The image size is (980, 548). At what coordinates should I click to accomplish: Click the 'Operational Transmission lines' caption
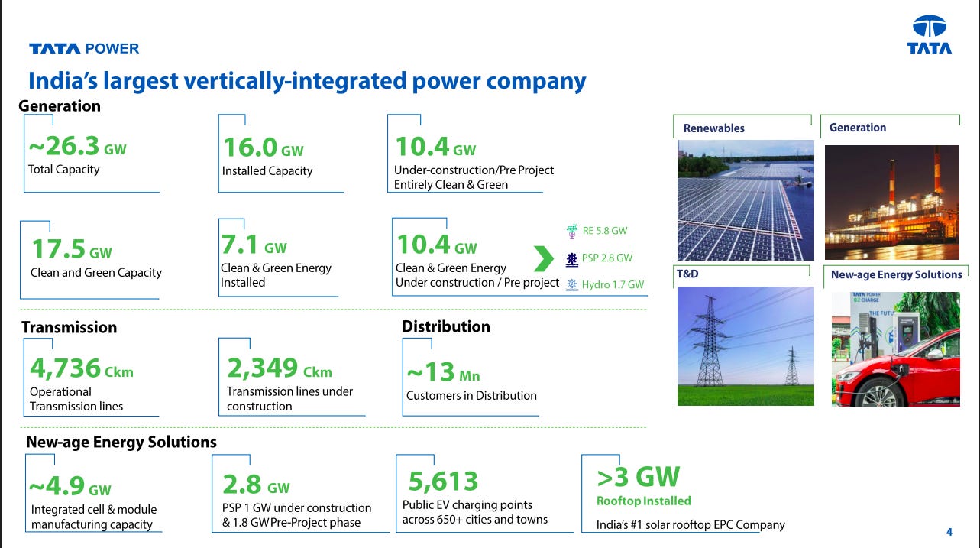pos(76,399)
